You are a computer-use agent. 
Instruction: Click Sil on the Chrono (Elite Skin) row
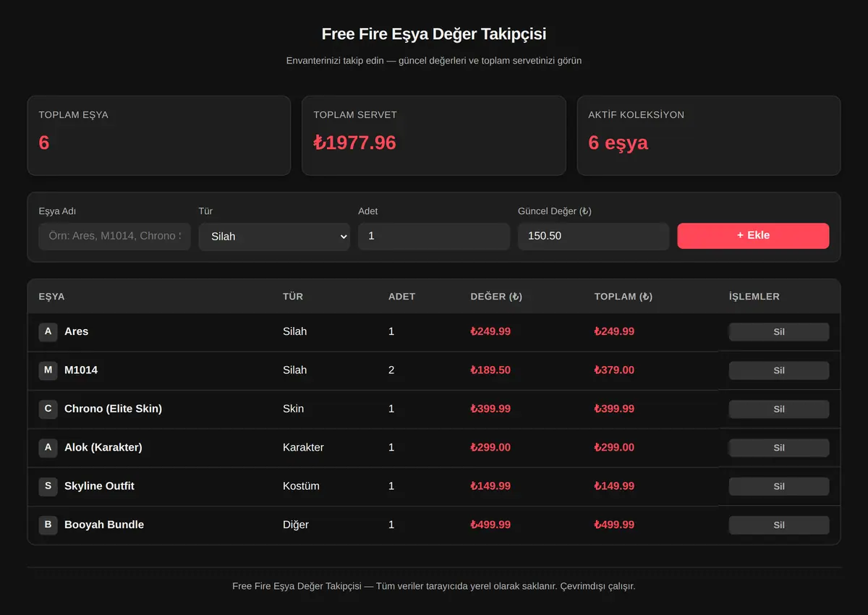tap(779, 409)
